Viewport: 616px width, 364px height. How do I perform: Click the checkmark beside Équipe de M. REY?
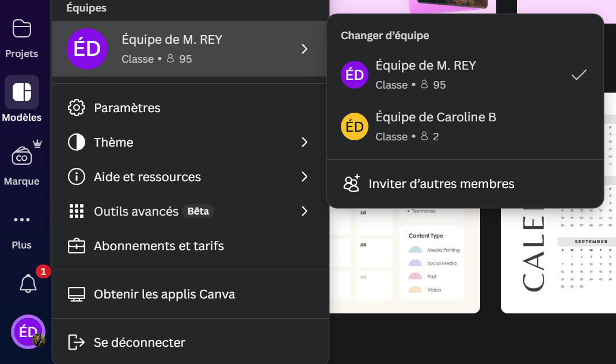579,75
